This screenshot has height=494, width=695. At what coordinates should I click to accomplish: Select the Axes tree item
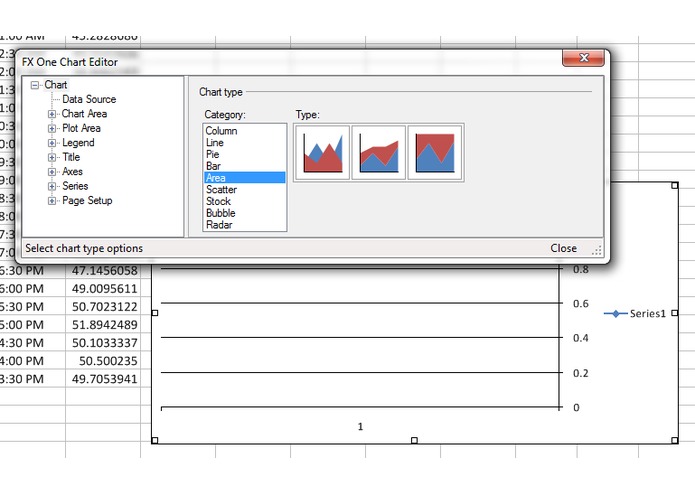tap(72, 171)
